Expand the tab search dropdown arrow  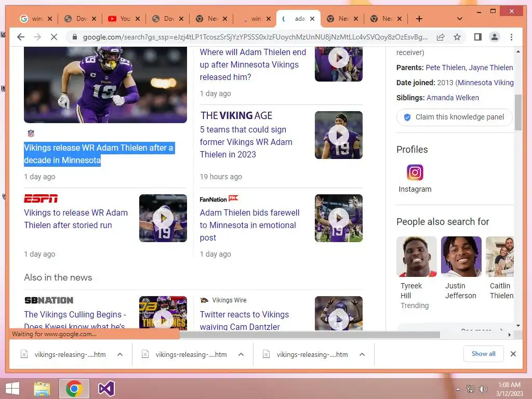tap(459, 19)
